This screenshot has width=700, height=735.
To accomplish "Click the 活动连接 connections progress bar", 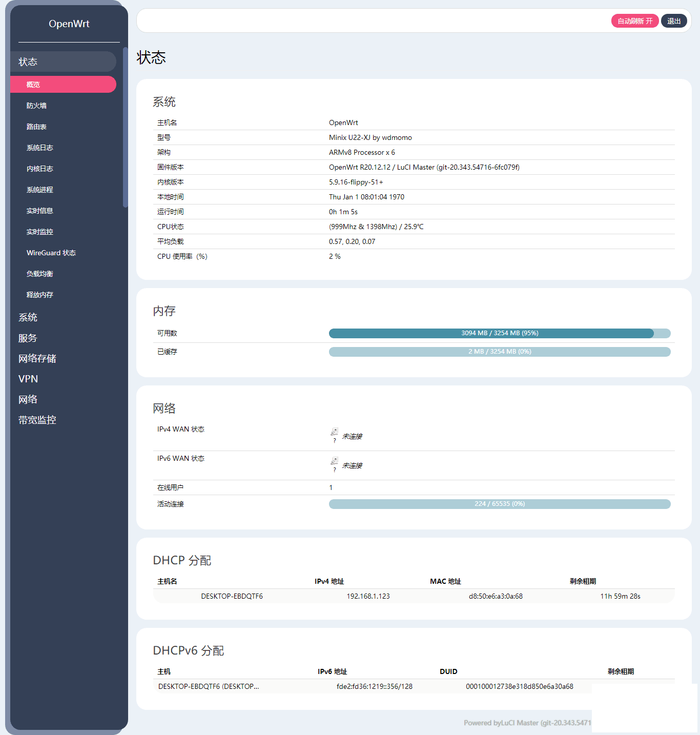I will click(500, 504).
